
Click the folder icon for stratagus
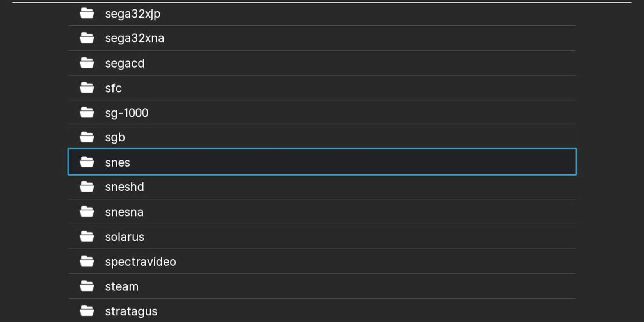point(87,311)
